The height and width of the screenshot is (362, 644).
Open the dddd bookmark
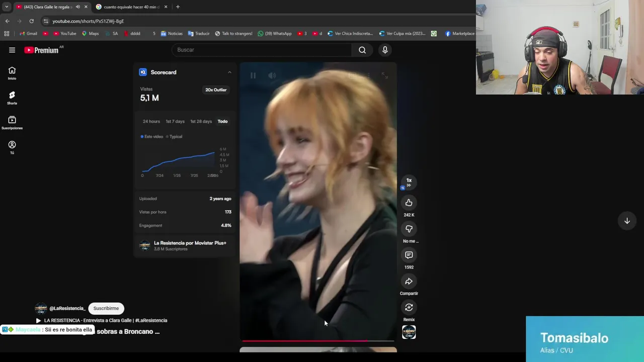coord(132,34)
